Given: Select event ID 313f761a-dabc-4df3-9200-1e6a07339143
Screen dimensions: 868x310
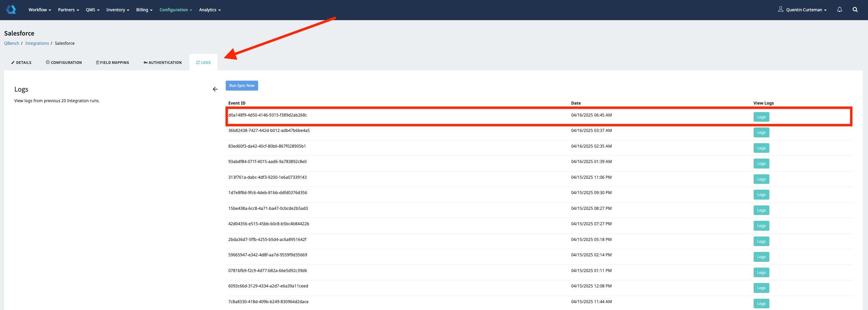Looking at the screenshot, I should tap(267, 177).
